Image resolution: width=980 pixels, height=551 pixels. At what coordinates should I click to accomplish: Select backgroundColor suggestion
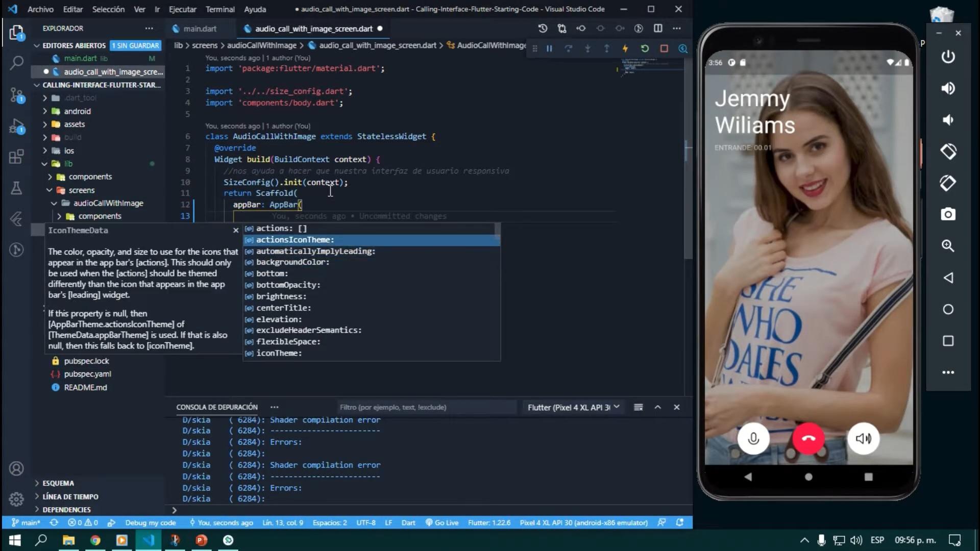point(371,262)
